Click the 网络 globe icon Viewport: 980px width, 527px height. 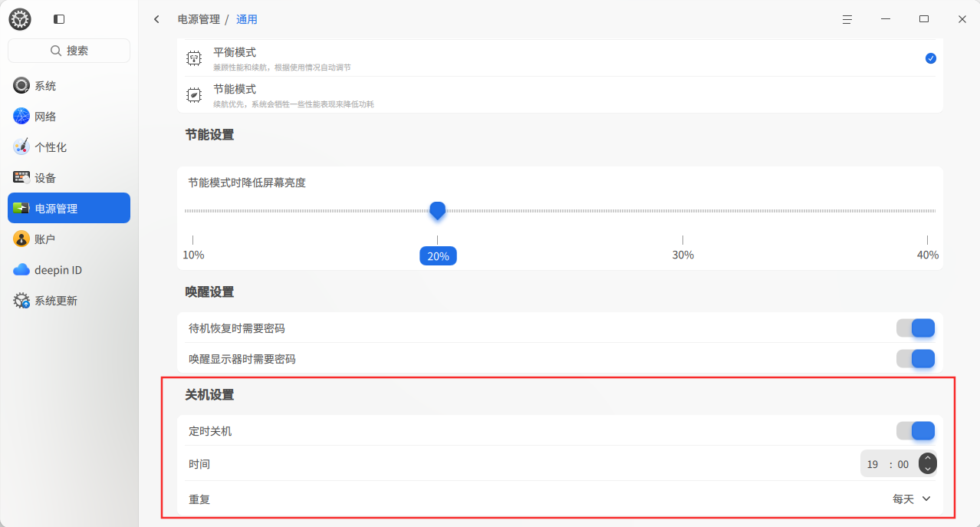click(x=21, y=117)
